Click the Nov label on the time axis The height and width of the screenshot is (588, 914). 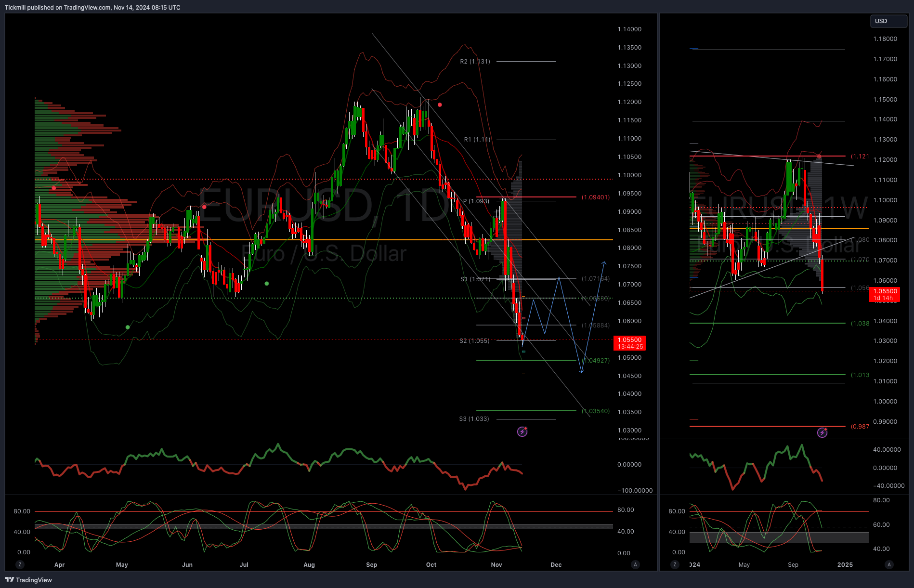click(496, 565)
